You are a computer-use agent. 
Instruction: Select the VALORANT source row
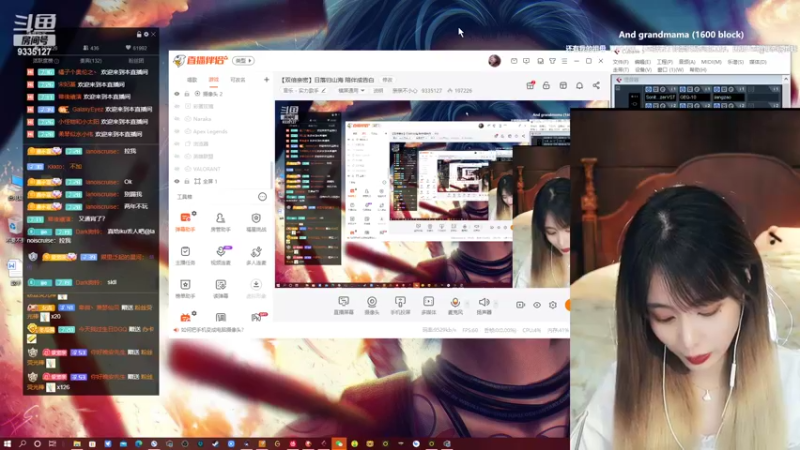tap(221, 169)
